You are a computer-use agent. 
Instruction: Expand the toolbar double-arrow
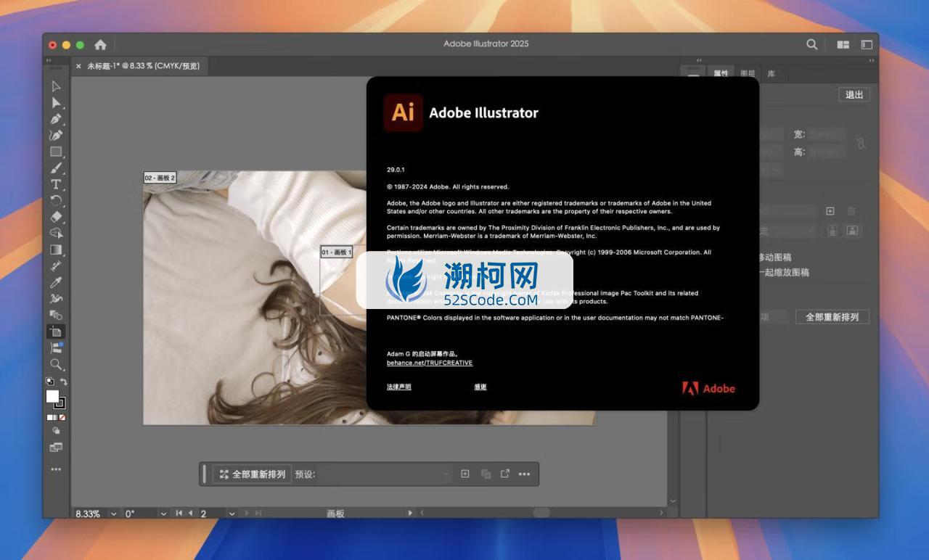pos(49,60)
